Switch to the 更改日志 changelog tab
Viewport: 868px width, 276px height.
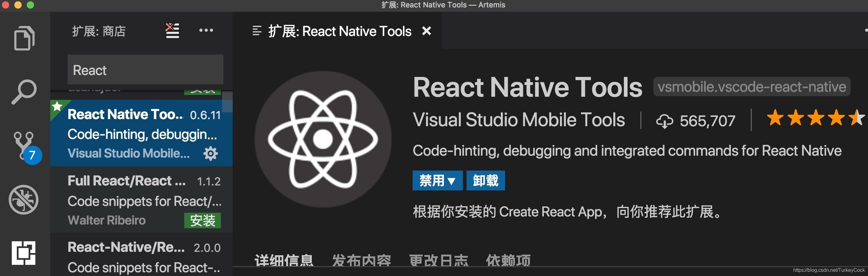[x=439, y=260]
